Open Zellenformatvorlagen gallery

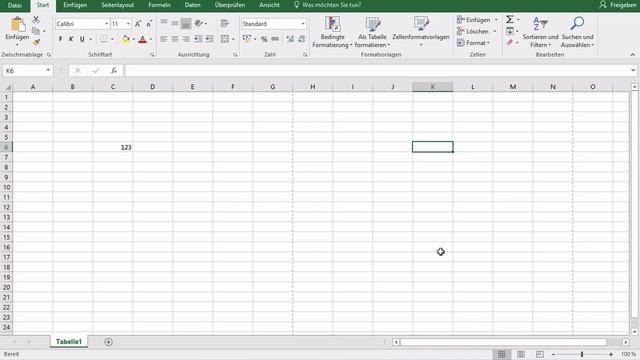421,32
